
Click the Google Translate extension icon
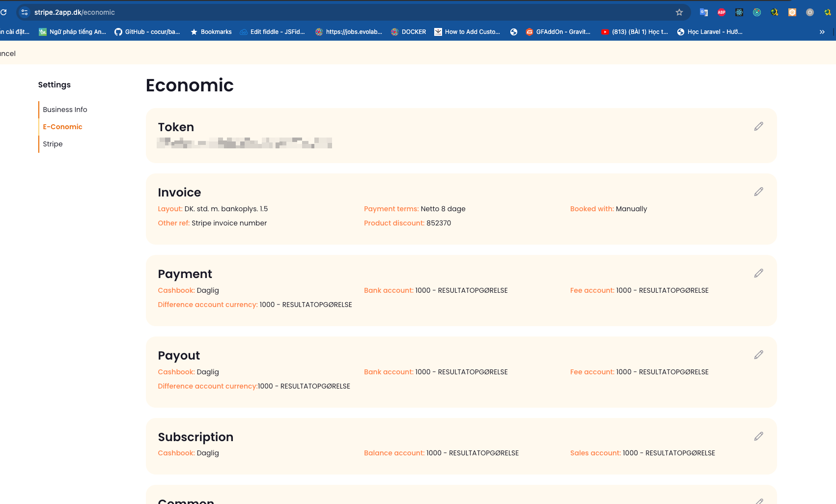(704, 12)
